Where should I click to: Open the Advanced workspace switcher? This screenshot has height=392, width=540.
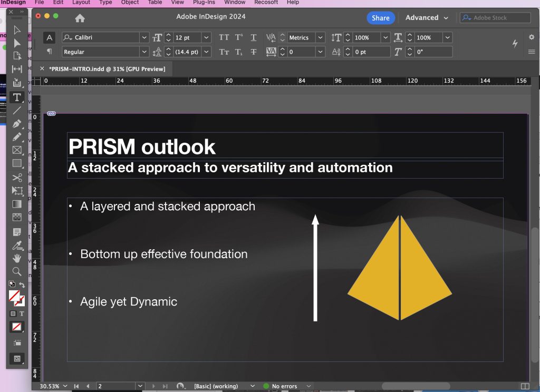[427, 18]
